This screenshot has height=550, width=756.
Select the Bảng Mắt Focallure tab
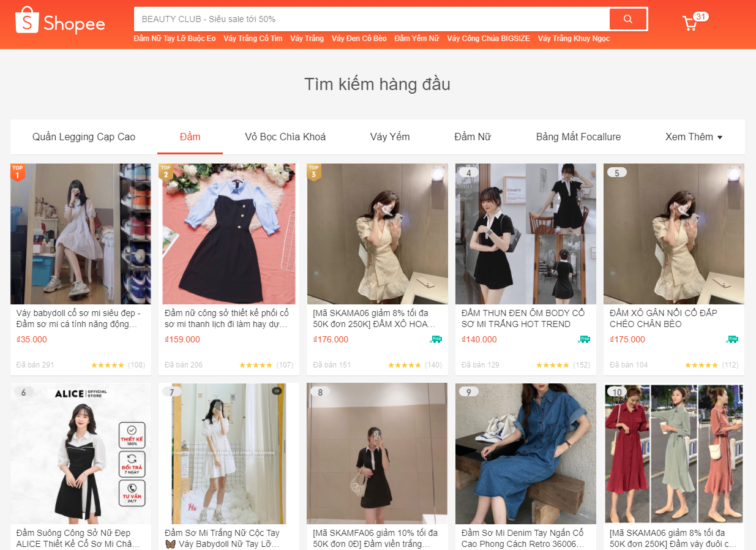(578, 137)
